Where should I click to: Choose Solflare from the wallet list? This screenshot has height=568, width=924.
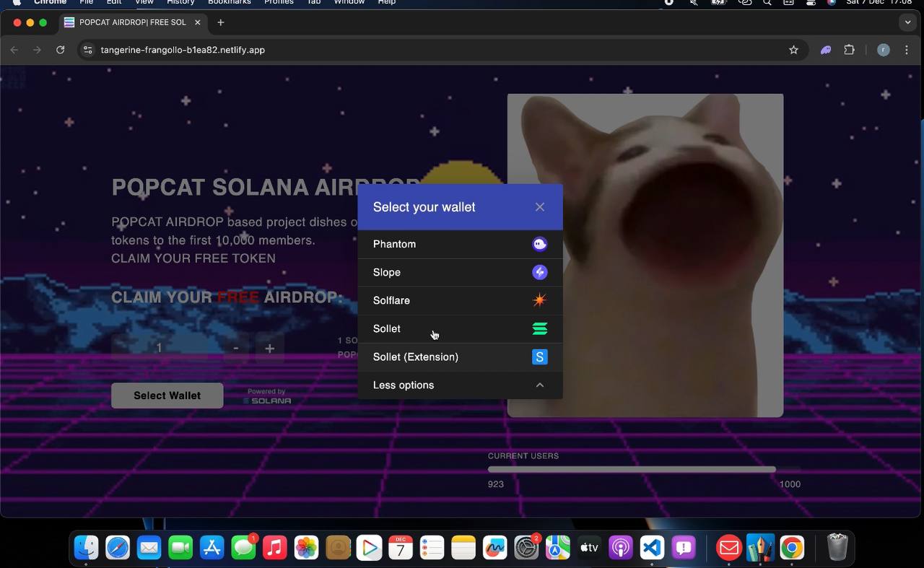(x=461, y=300)
